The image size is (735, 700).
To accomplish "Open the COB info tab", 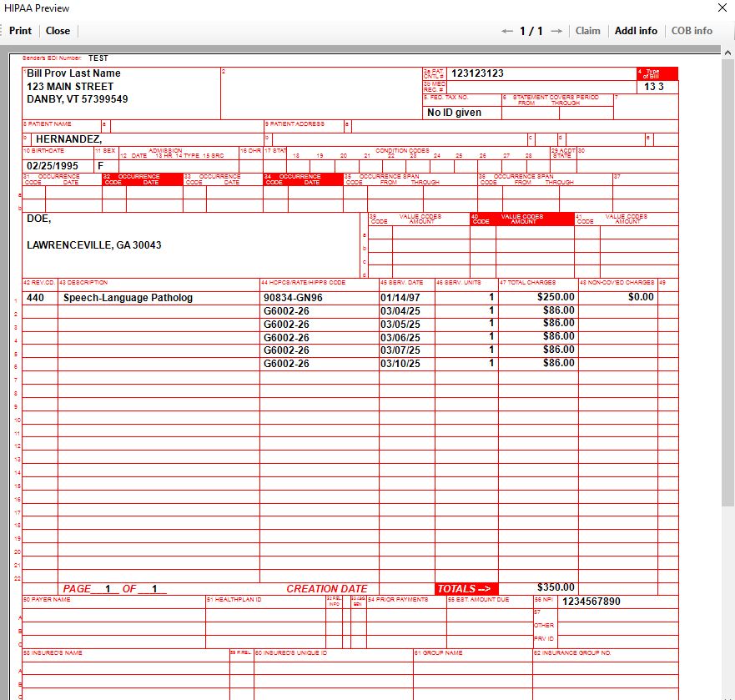I will point(692,31).
